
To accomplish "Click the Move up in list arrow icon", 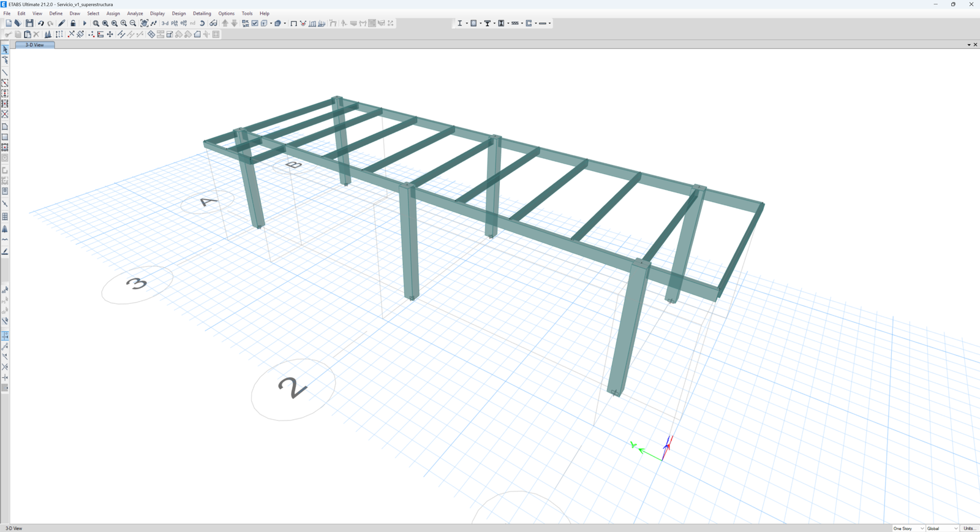I will (x=225, y=23).
